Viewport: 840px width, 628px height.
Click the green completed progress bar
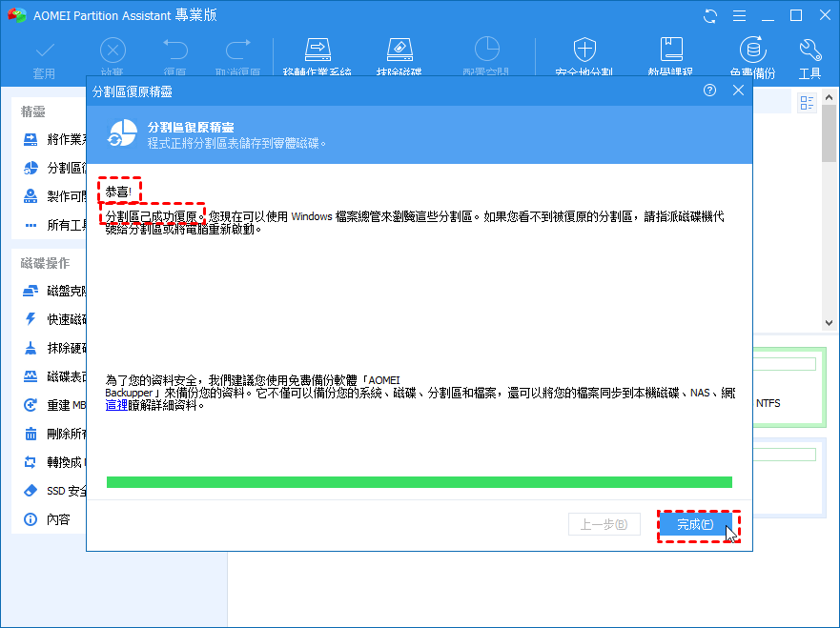419,482
